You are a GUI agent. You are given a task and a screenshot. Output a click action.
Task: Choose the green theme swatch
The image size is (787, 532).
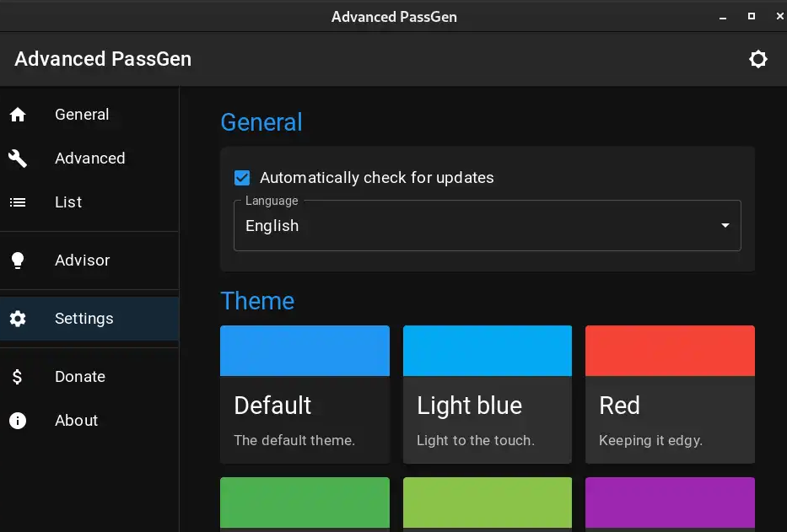click(x=305, y=502)
